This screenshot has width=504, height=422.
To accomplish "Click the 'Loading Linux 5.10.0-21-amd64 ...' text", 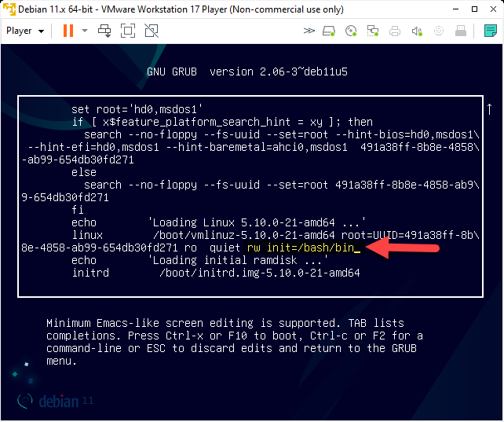I will tap(257, 222).
